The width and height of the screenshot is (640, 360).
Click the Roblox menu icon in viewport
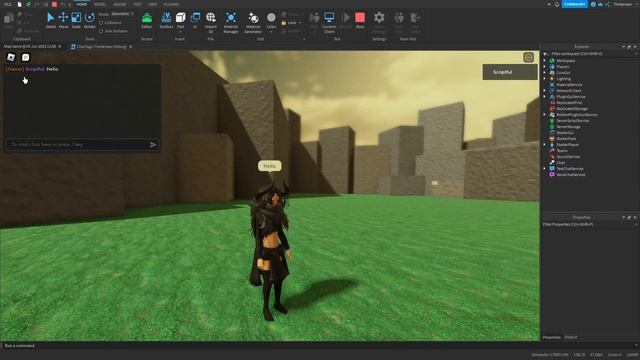pos(11,58)
